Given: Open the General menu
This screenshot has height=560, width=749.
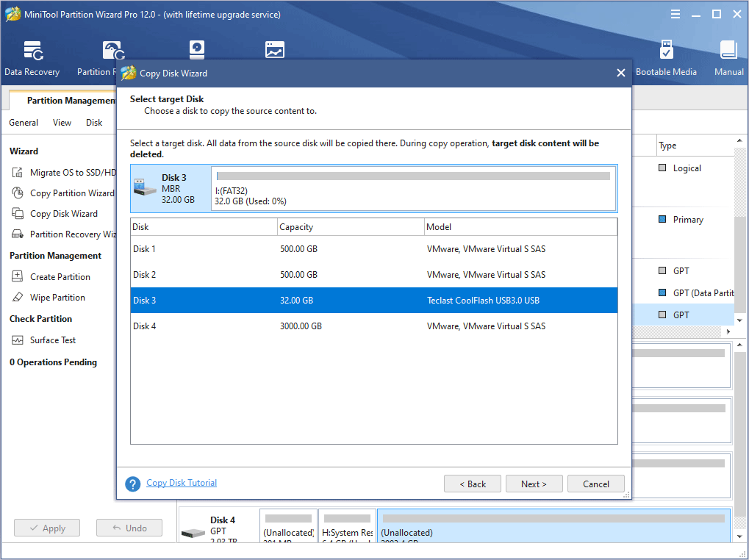Looking at the screenshot, I should pyautogui.click(x=24, y=123).
